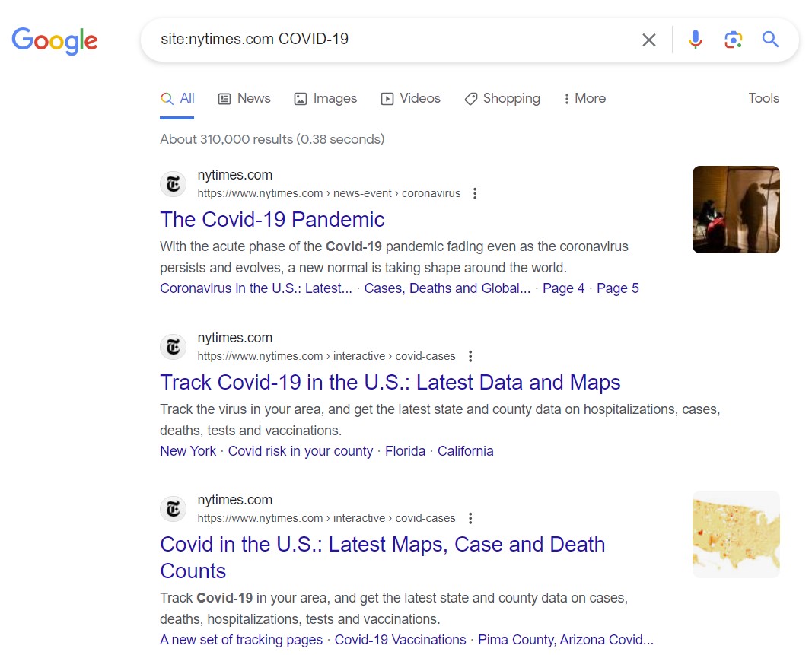812x655 pixels.
Task: Follow the Covid-19 Vaccinations sitelink
Action: pyautogui.click(x=400, y=640)
